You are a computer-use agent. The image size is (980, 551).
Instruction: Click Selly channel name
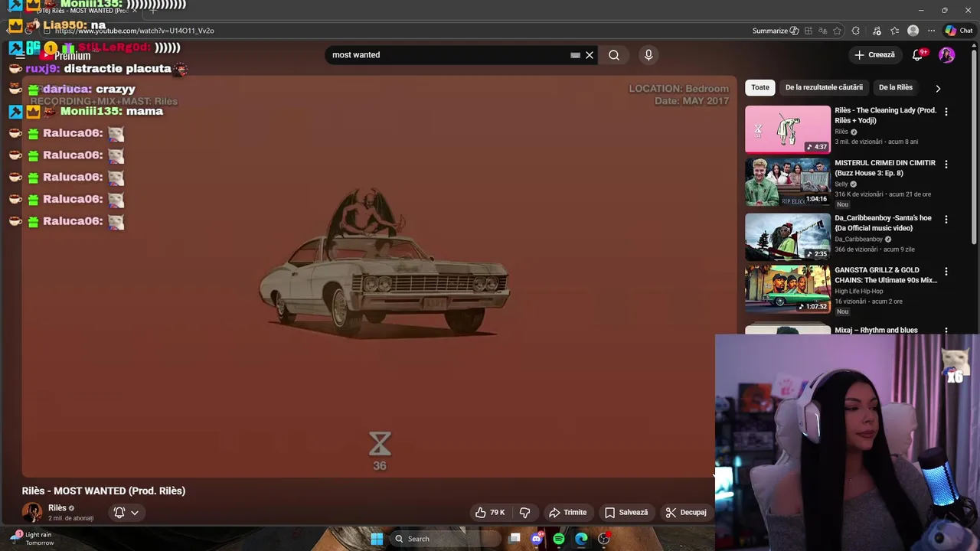coord(841,184)
